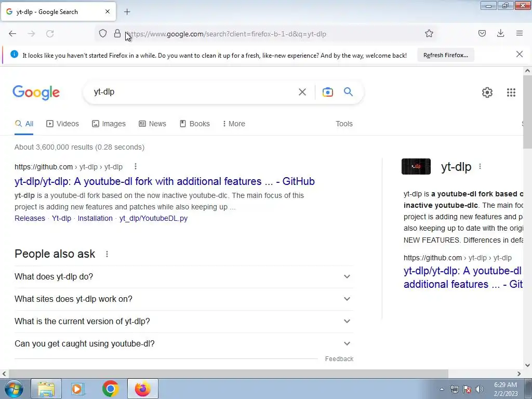Switch to the News tab

coord(152,124)
